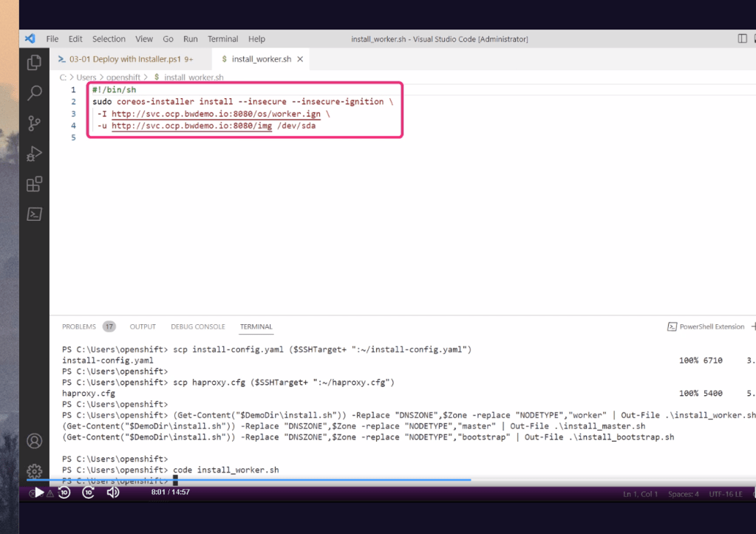Open the Go menu

168,39
